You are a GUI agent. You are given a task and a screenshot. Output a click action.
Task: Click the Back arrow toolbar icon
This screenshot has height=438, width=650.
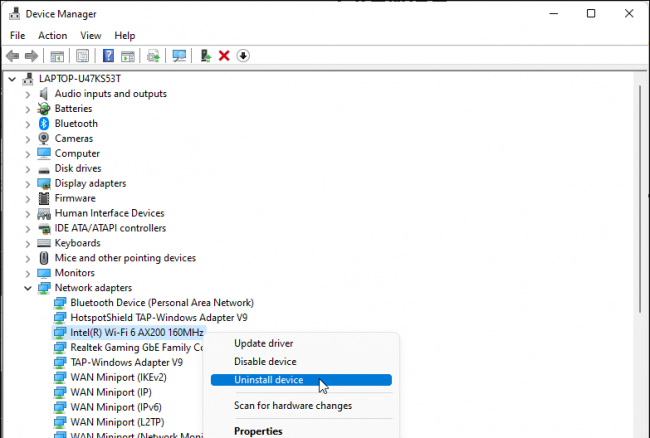(x=12, y=56)
